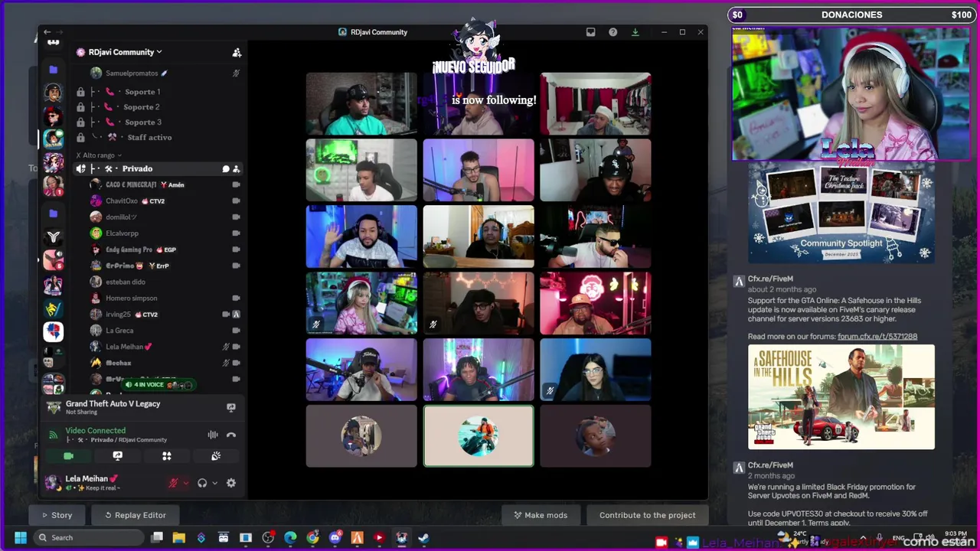Turn off camera with green video button
The image size is (980, 551).
click(x=68, y=456)
